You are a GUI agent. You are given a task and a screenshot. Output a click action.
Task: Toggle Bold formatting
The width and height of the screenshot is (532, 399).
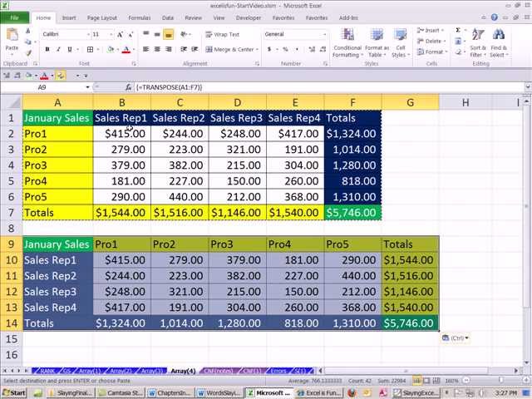tap(47, 50)
